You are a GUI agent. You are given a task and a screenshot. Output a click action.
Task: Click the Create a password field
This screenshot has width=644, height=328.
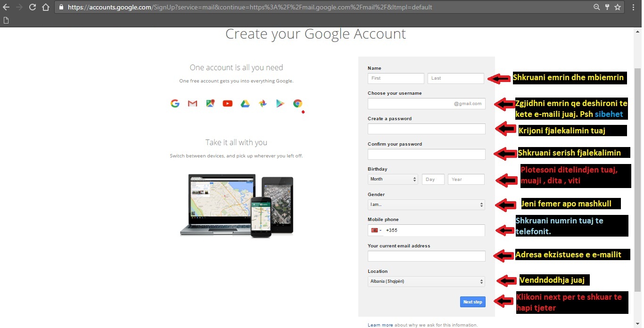coord(427,129)
